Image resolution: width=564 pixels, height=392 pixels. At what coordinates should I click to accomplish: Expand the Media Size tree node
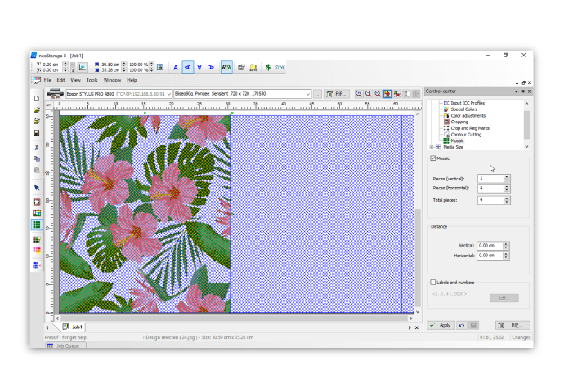[x=432, y=147]
